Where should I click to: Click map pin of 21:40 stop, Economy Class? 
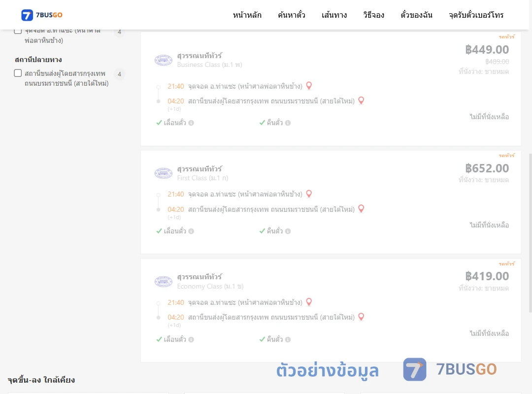tap(309, 302)
